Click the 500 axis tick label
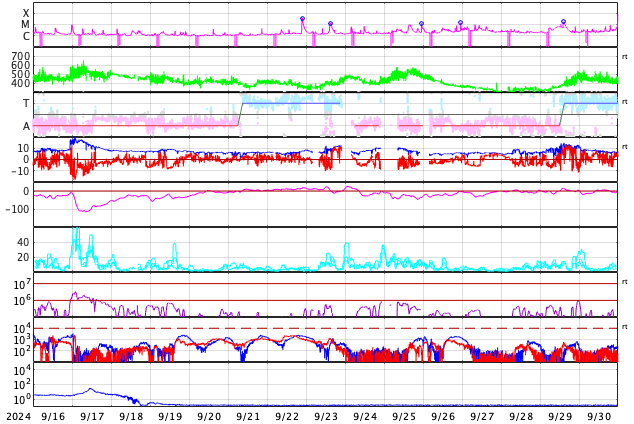Screen dimensions: 634x424 pos(21,74)
